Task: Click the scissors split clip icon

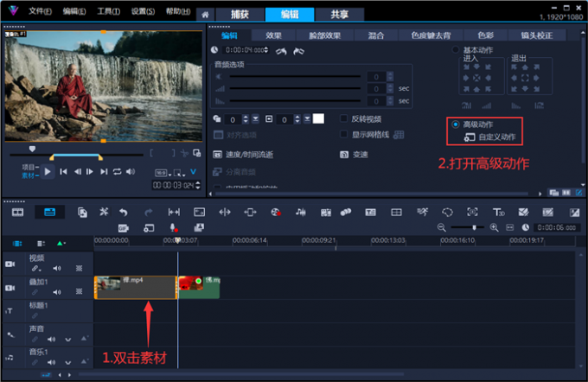Action: tap(184, 153)
